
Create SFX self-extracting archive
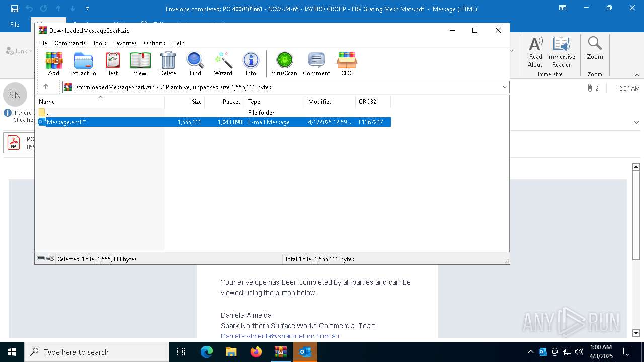point(347,64)
